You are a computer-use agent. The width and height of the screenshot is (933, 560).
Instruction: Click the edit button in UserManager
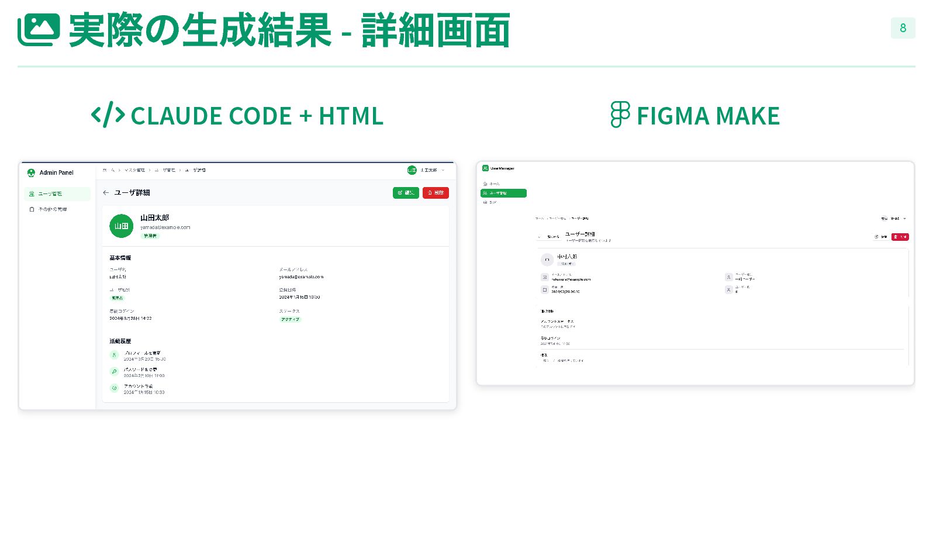[x=881, y=237]
